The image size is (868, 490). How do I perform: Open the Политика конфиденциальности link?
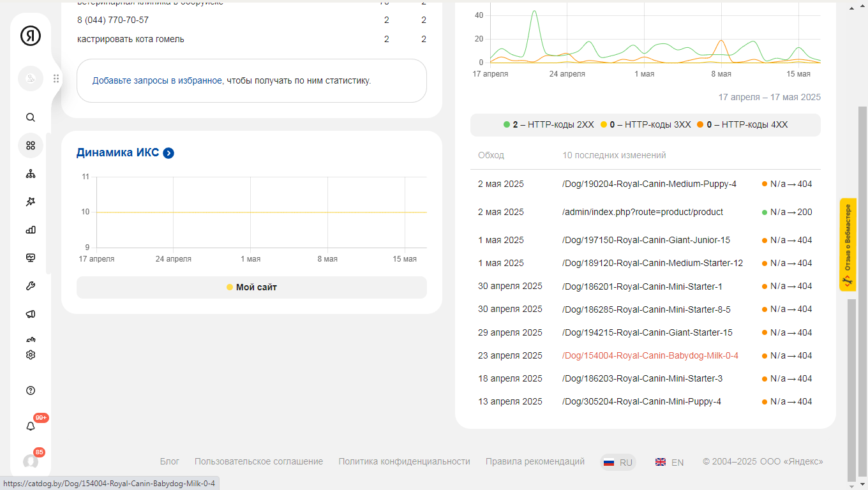click(404, 461)
